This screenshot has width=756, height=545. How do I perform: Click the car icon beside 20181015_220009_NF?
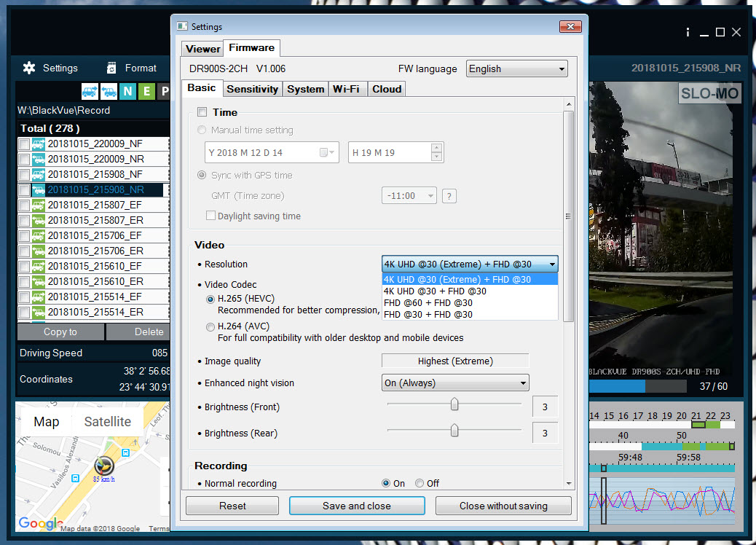(x=39, y=144)
